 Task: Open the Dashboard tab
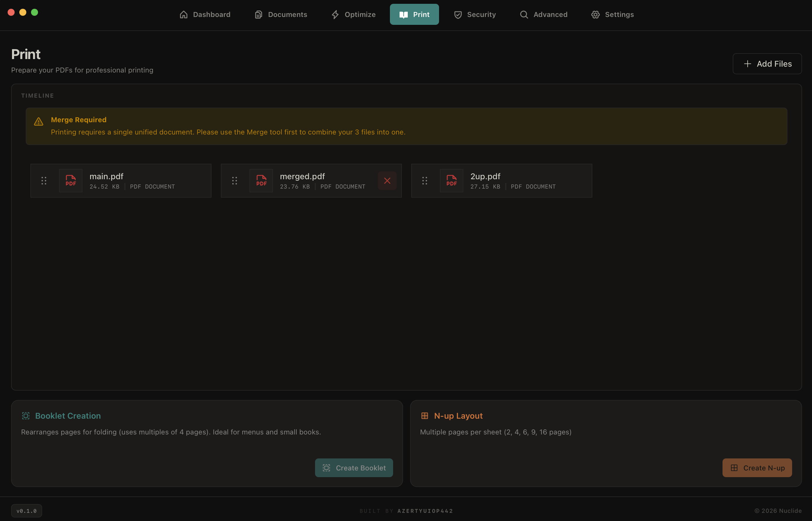[205, 15]
